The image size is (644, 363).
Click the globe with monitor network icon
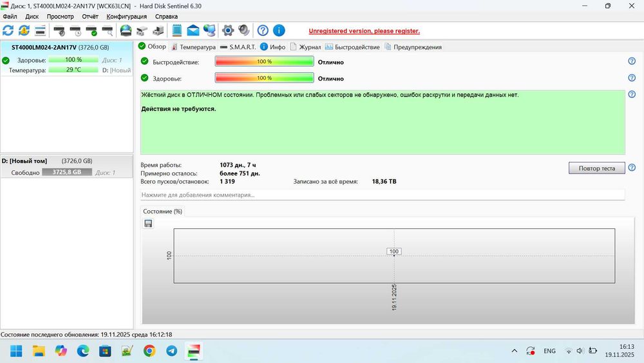point(209,30)
